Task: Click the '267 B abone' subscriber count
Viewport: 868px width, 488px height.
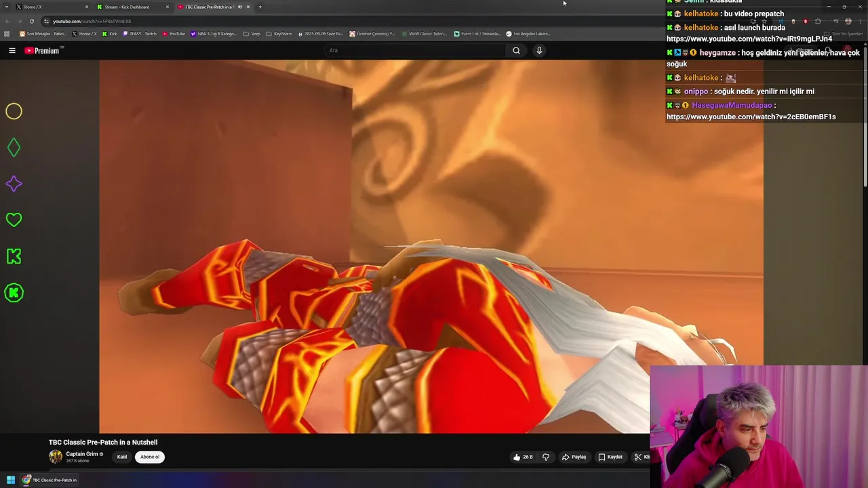Action: 77,461
